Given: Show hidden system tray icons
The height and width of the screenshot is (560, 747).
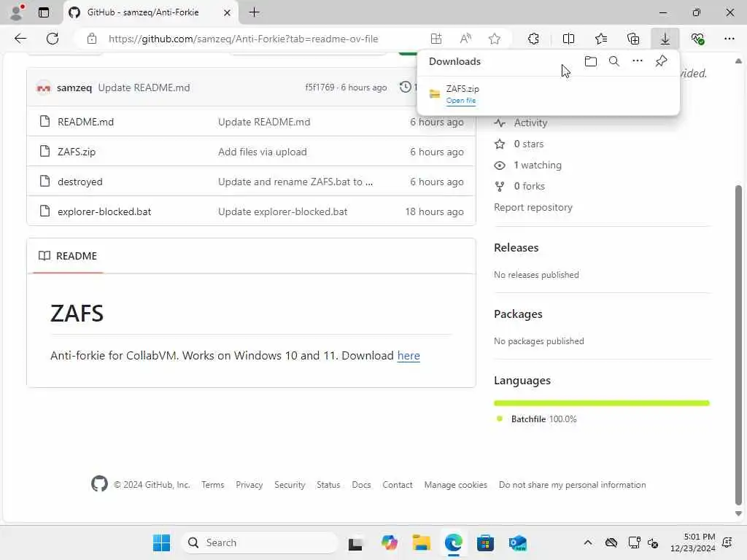Looking at the screenshot, I should pyautogui.click(x=588, y=542).
